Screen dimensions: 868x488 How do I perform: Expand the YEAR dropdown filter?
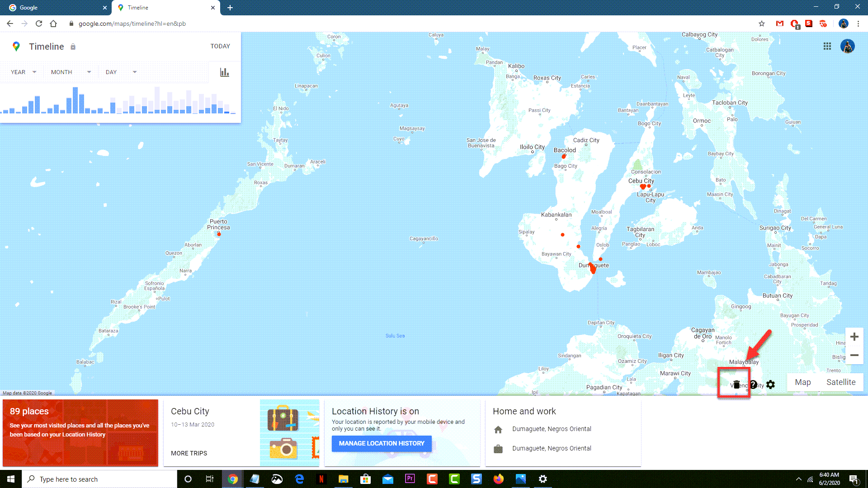click(x=23, y=71)
